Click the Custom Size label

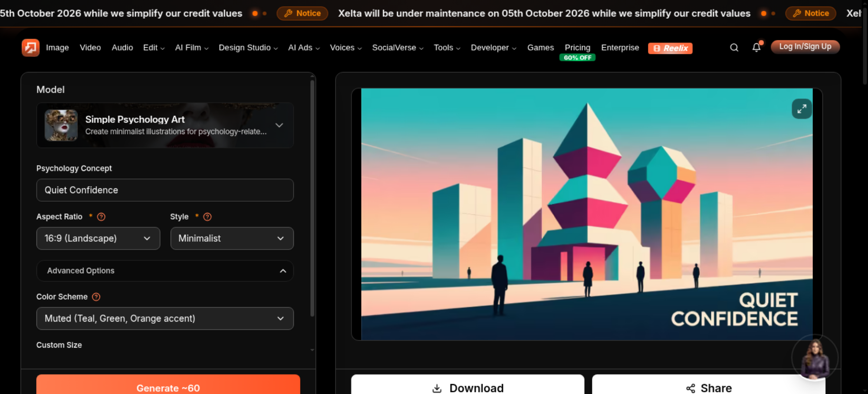coord(59,345)
